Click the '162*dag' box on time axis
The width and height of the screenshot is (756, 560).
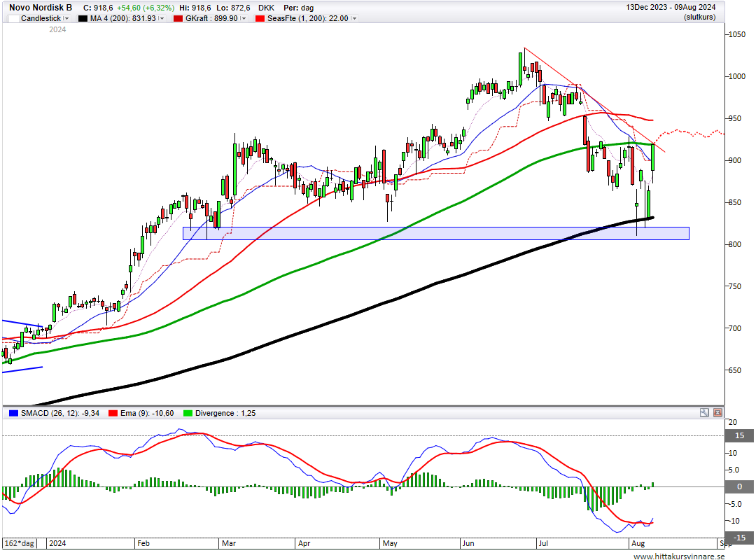pos(20,543)
